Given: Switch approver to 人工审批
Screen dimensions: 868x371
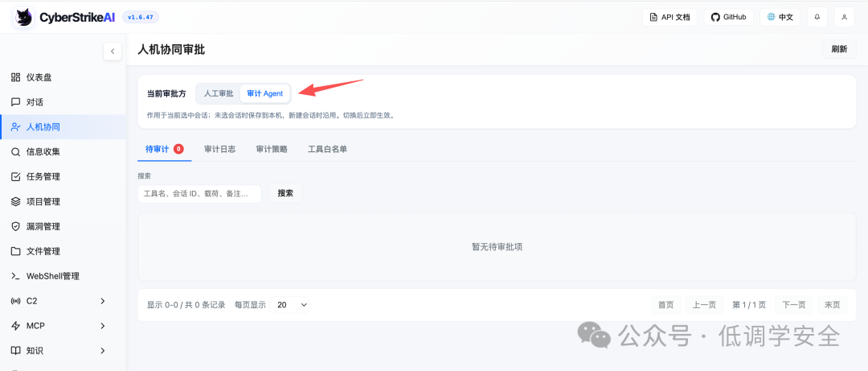Looking at the screenshot, I should (x=219, y=93).
